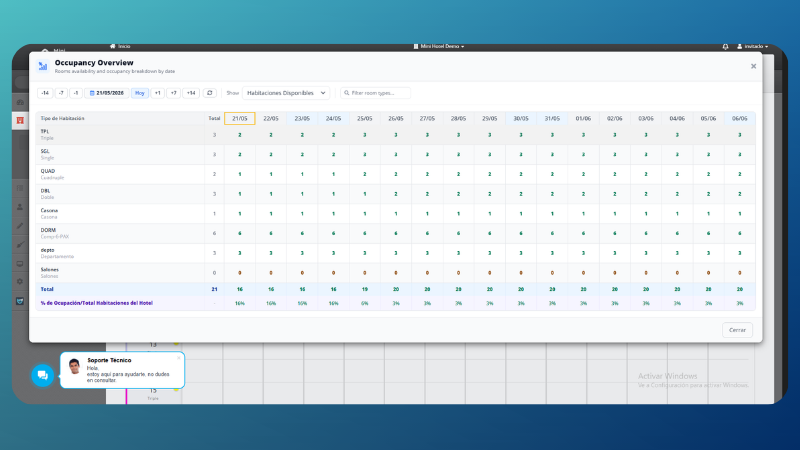Click the -14 days button
The width and height of the screenshot is (800, 450).
45,93
